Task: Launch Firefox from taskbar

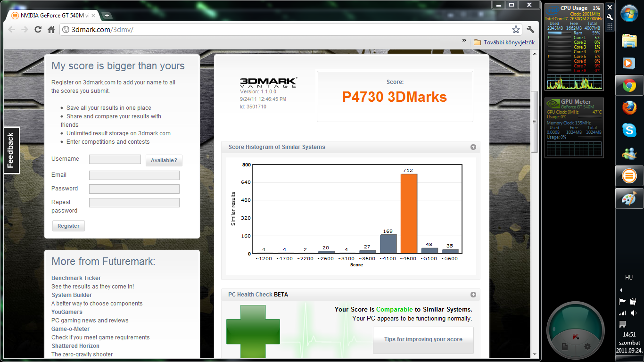Action: pyautogui.click(x=629, y=108)
